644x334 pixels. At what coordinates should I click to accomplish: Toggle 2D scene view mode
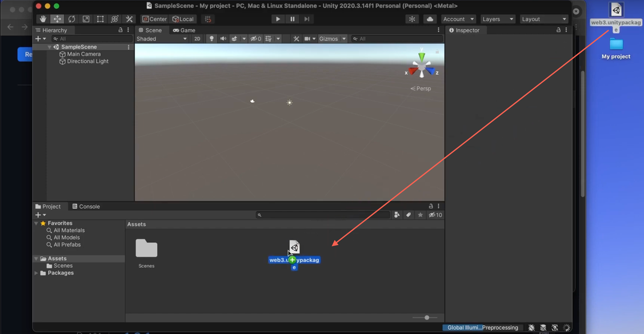point(197,39)
